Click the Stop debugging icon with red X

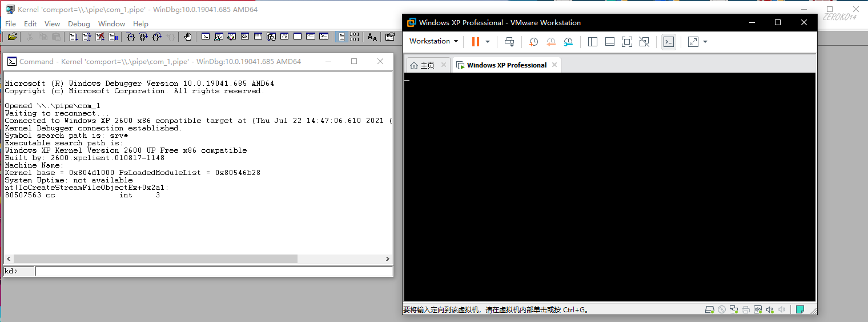[x=100, y=37]
